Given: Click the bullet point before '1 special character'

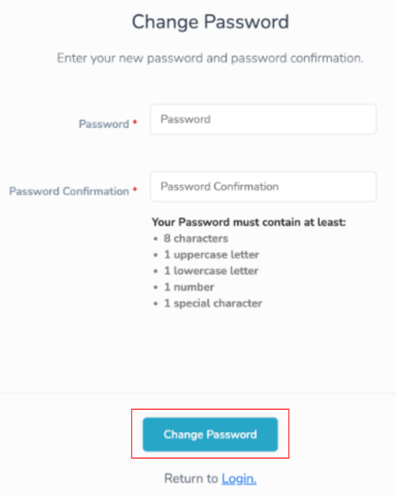Looking at the screenshot, I should pos(156,304).
